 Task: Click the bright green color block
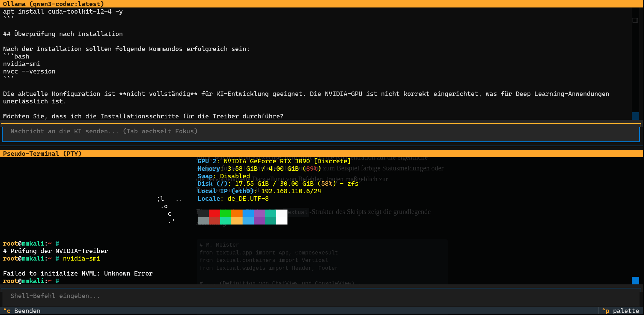[226, 213]
